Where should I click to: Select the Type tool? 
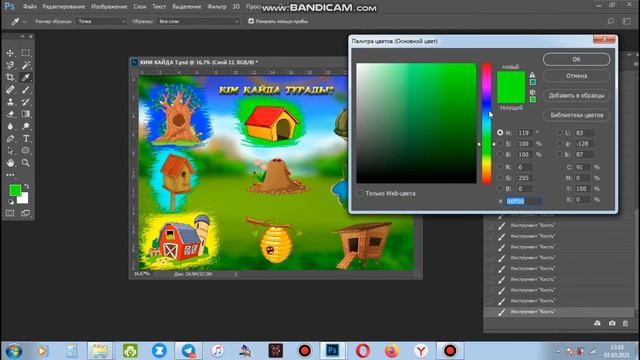(x=26, y=138)
